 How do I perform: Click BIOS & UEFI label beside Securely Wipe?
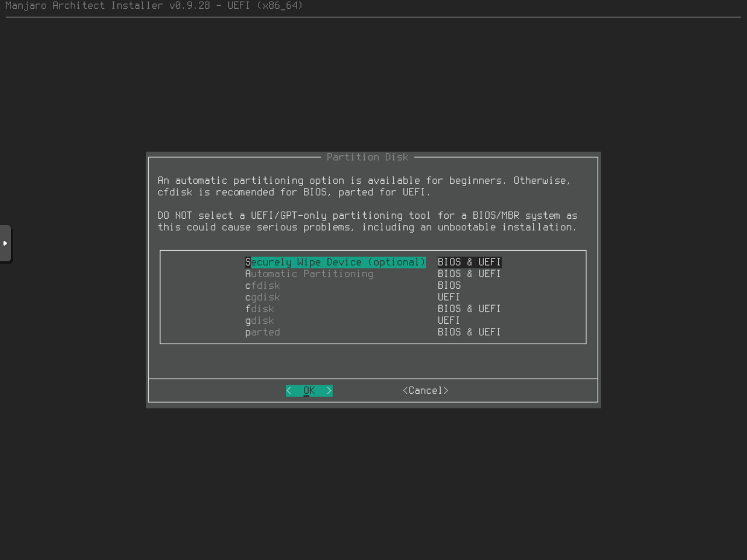(x=469, y=262)
